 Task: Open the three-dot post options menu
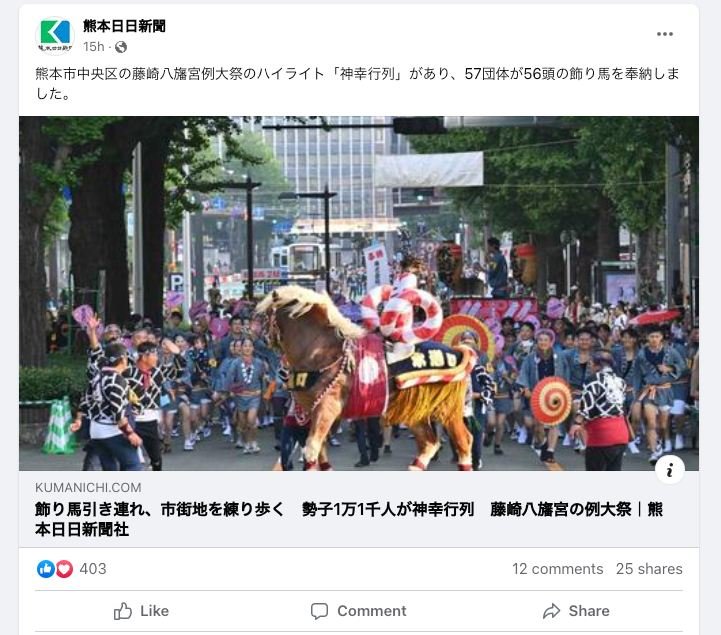pos(664,34)
